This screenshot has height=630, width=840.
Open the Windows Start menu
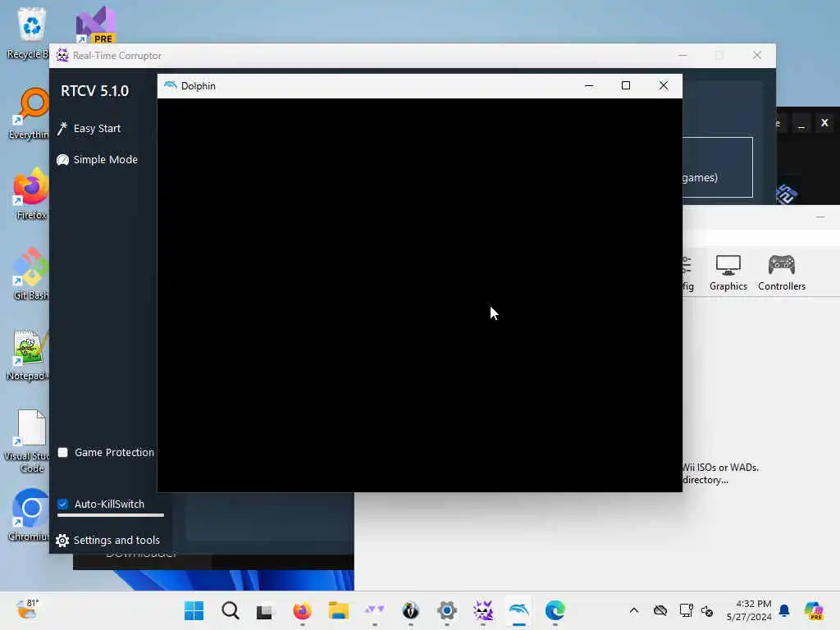coord(194,610)
